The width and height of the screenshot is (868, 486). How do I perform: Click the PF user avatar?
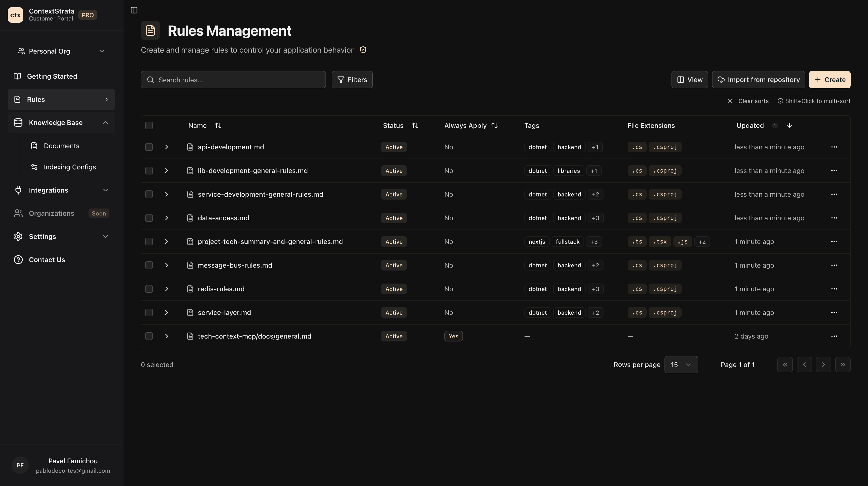coord(20,465)
